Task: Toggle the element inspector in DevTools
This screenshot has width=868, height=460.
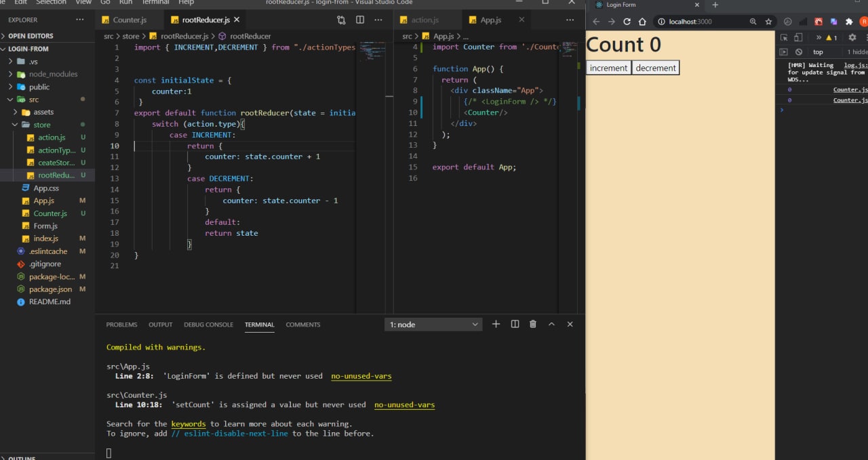Action: 784,38
